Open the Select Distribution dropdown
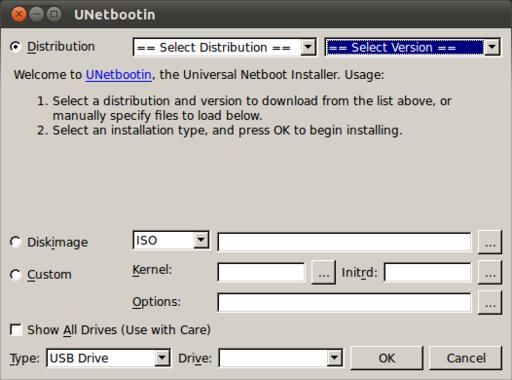This screenshot has width=512, height=380. pos(224,47)
